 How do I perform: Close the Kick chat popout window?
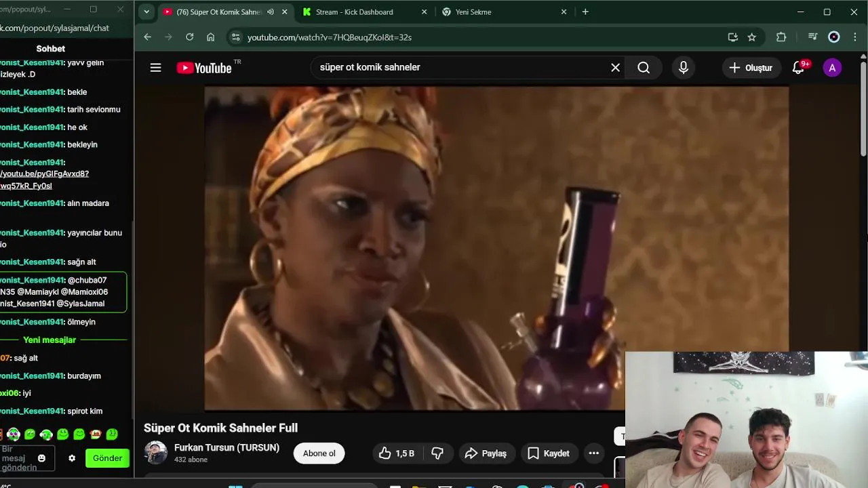coord(120,9)
